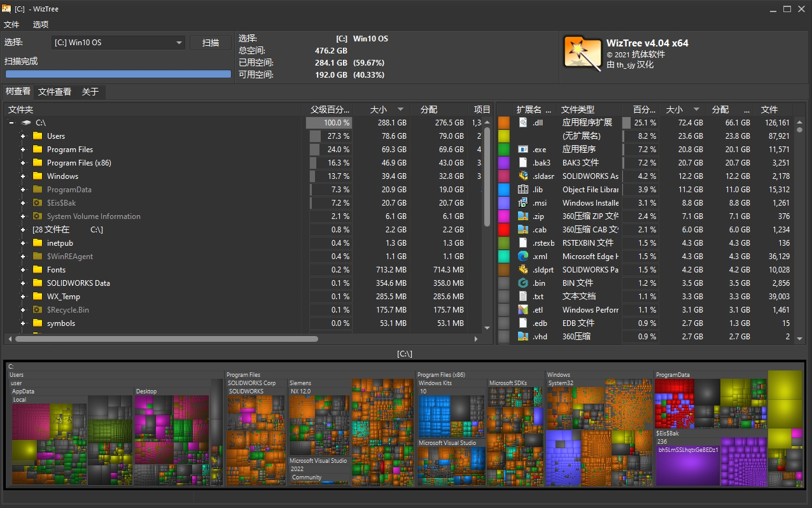Click the Windows folder icon in the tree
Image resolution: width=812 pixels, height=508 pixels.
(38, 176)
